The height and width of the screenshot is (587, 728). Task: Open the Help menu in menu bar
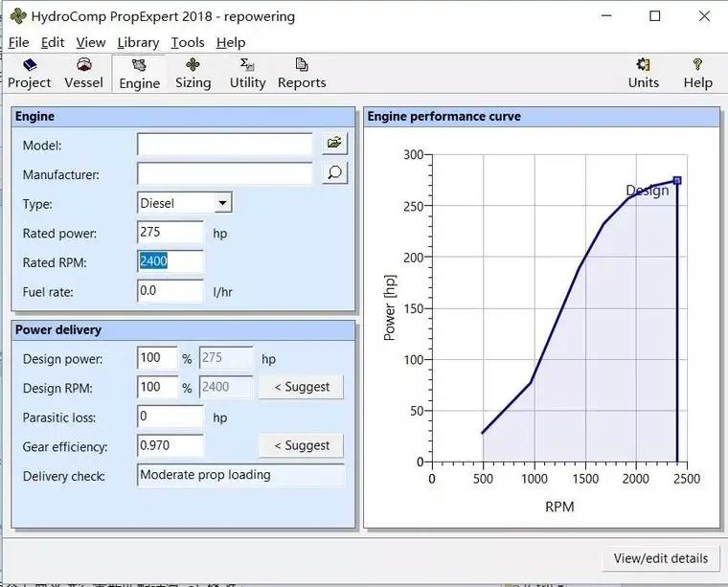click(x=231, y=43)
